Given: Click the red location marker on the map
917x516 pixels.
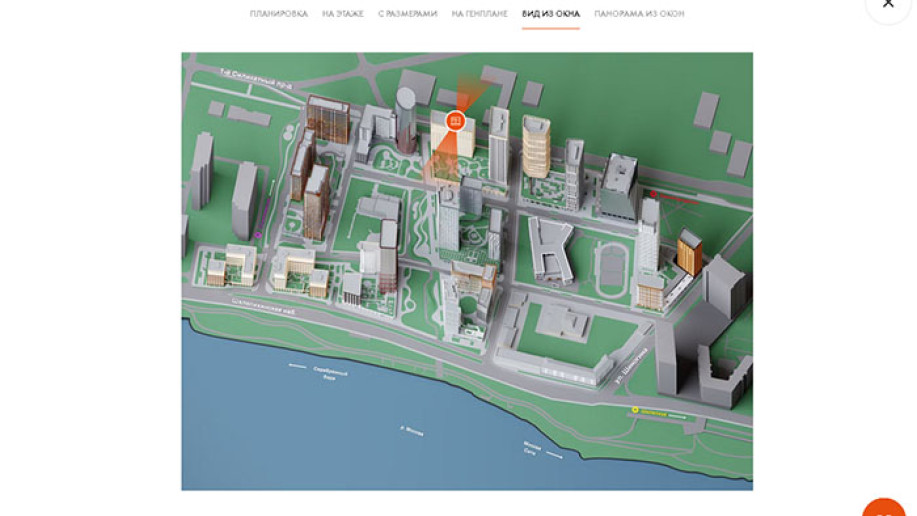Looking at the screenshot, I should [653, 194].
